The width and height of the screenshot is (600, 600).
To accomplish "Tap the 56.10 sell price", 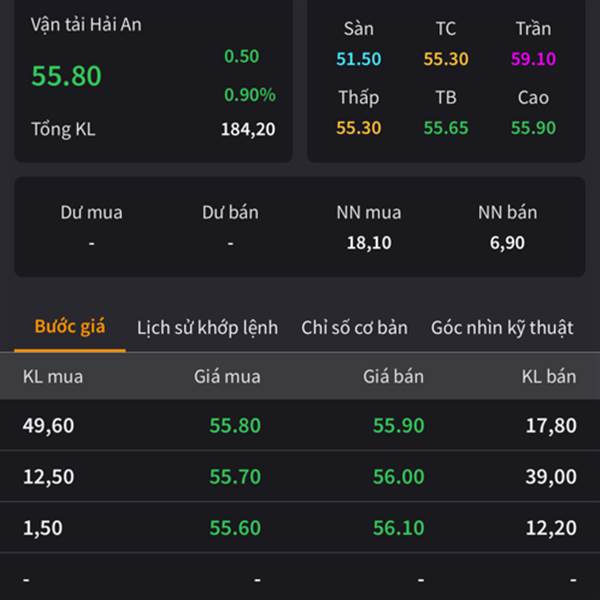I will click(399, 528).
